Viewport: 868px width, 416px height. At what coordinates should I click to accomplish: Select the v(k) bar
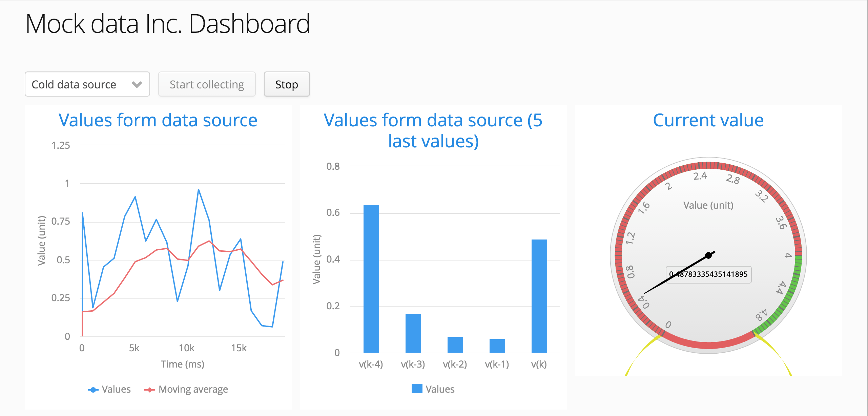[x=539, y=296]
